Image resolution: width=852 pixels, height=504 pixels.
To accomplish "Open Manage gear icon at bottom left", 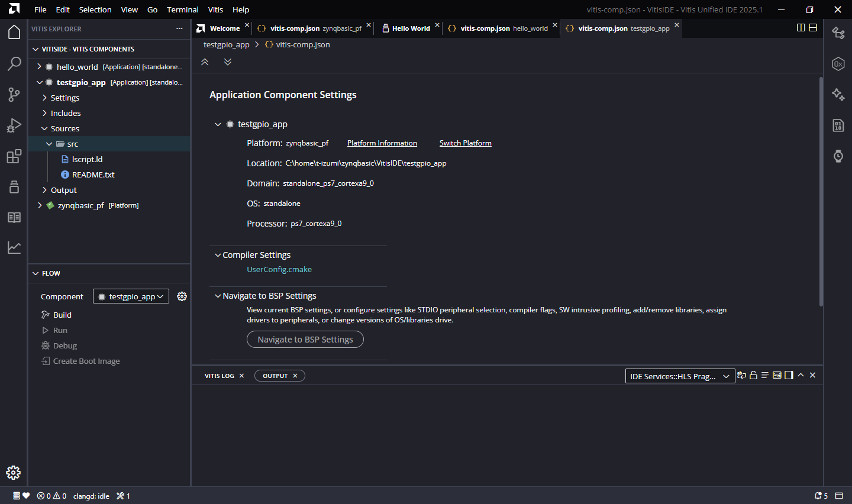I will (14, 472).
